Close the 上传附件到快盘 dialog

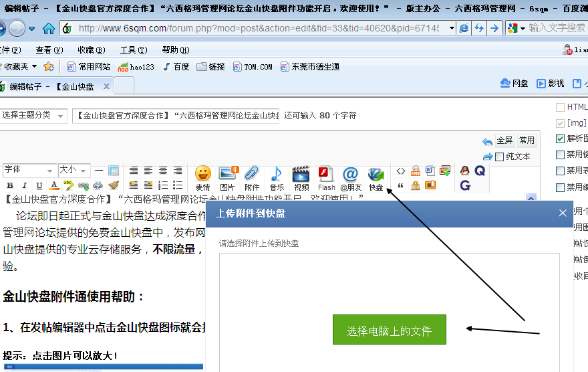[x=563, y=213]
